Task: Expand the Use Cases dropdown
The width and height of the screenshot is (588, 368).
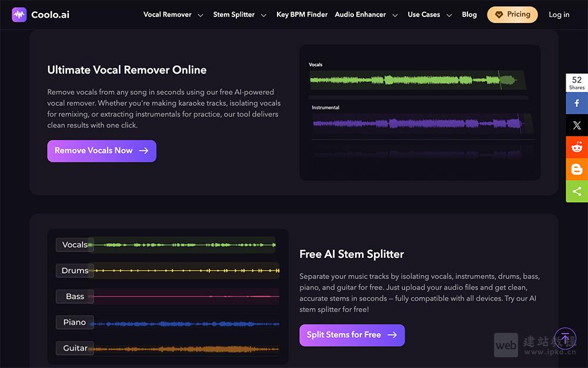Action: pos(449,15)
